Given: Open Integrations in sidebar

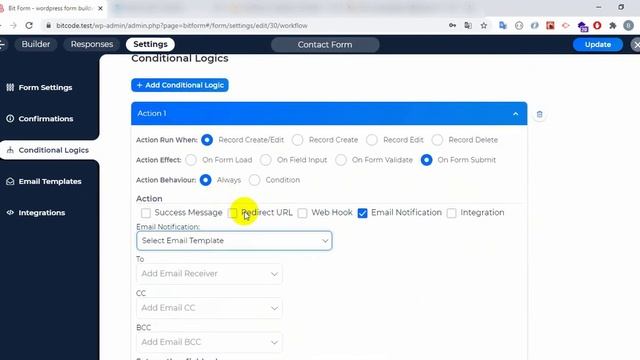Looking at the screenshot, I should coord(42,213).
